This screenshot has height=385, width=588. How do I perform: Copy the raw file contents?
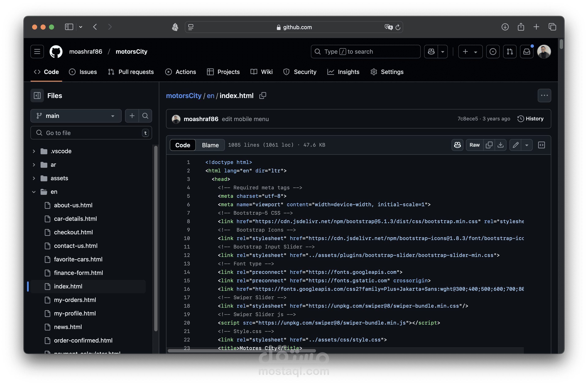pyautogui.click(x=489, y=145)
